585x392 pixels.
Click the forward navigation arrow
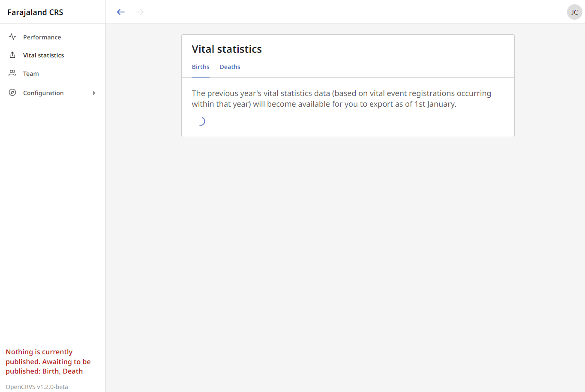pyautogui.click(x=139, y=12)
